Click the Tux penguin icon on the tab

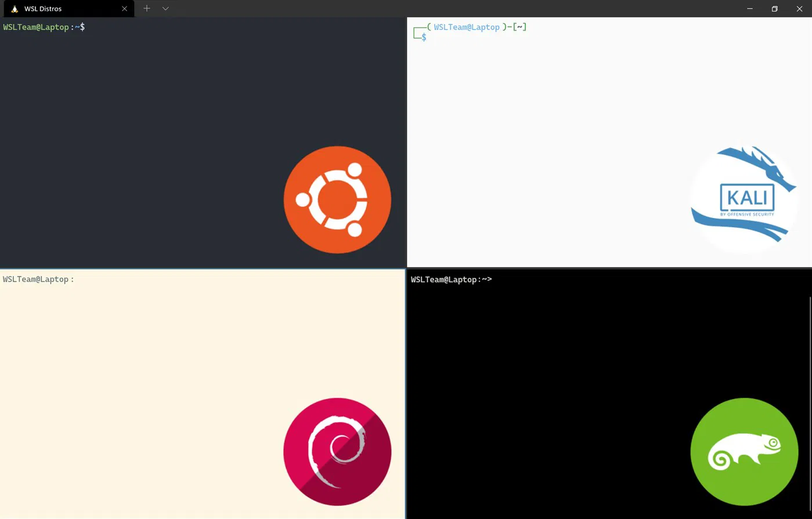coord(15,9)
